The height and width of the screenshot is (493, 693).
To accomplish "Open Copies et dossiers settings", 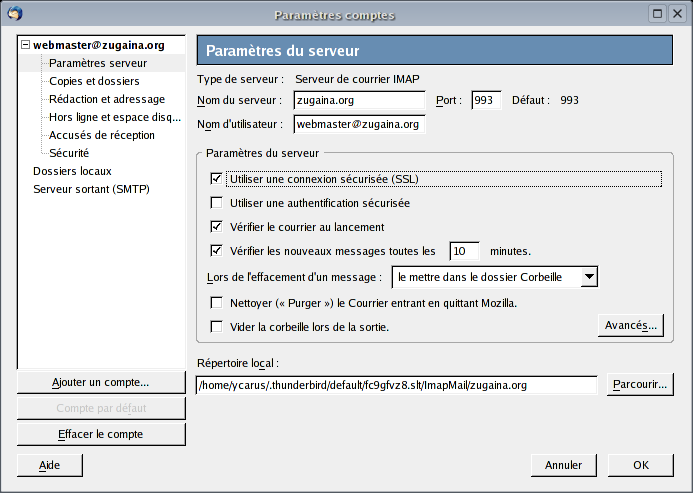I will click(x=94, y=81).
